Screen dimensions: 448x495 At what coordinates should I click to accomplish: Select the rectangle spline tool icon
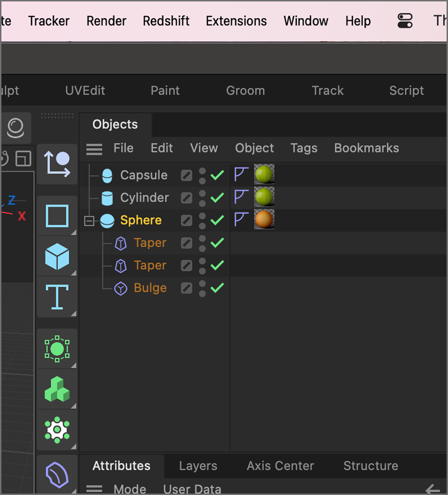pyautogui.click(x=57, y=216)
